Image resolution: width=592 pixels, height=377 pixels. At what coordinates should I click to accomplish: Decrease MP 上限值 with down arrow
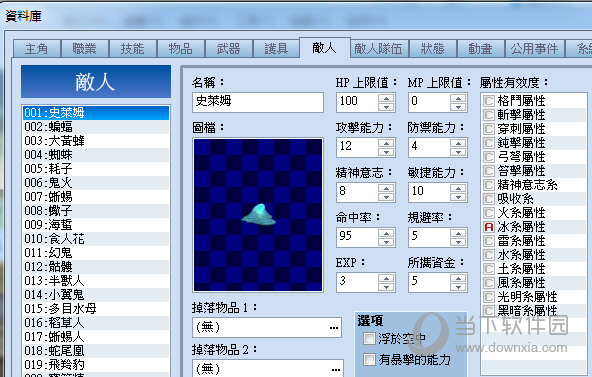(458, 107)
